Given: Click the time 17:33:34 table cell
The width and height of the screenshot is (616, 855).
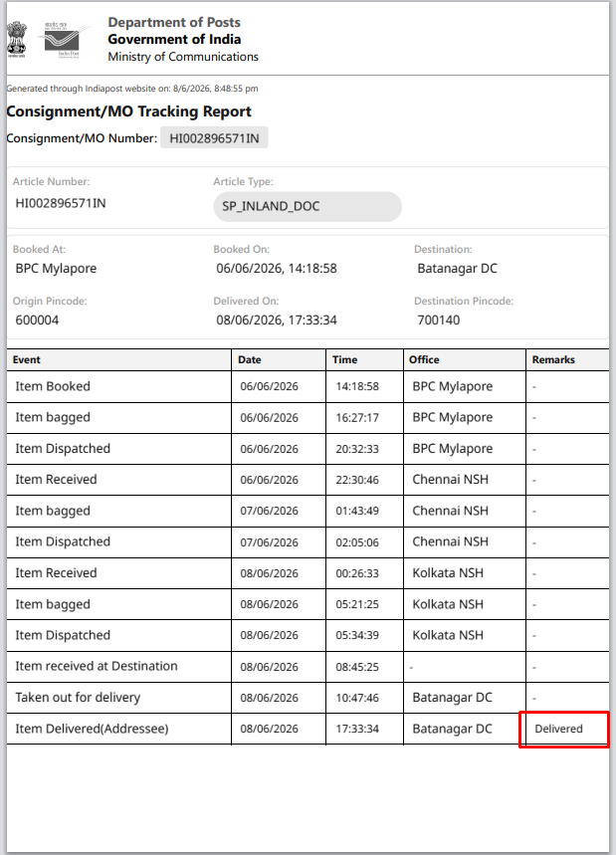Looking at the screenshot, I should click(x=364, y=729).
